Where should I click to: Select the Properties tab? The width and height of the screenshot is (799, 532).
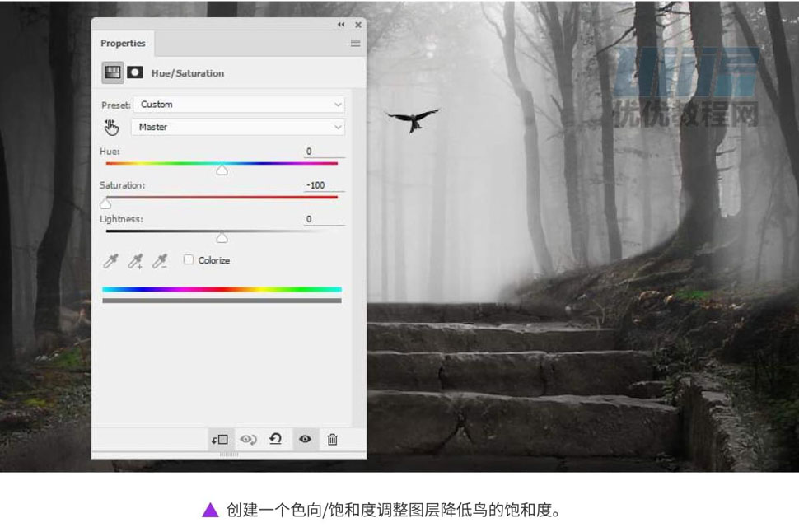[x=123, y=44]
